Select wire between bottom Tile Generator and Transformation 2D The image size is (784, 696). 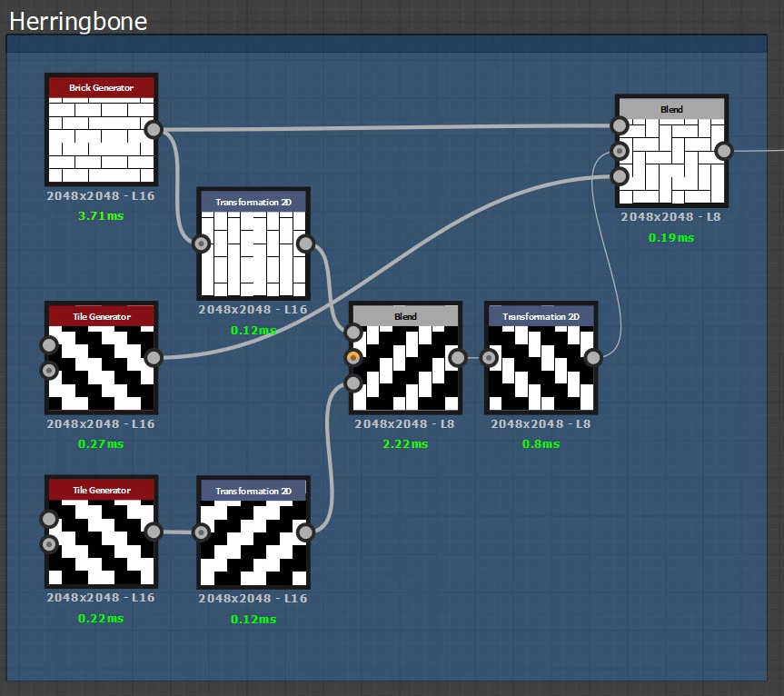[177, 532]
